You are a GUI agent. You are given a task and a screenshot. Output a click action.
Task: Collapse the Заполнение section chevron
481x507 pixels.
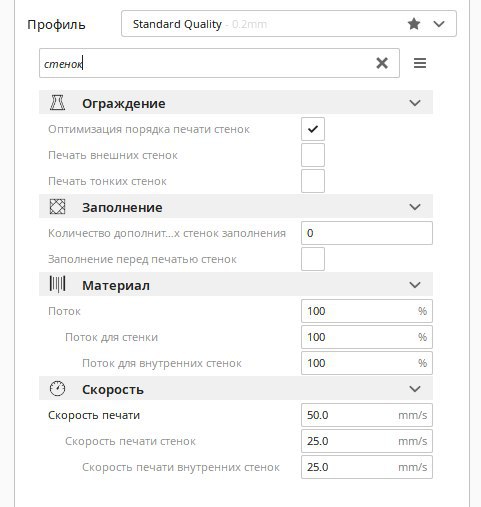(x=415, y=207)
